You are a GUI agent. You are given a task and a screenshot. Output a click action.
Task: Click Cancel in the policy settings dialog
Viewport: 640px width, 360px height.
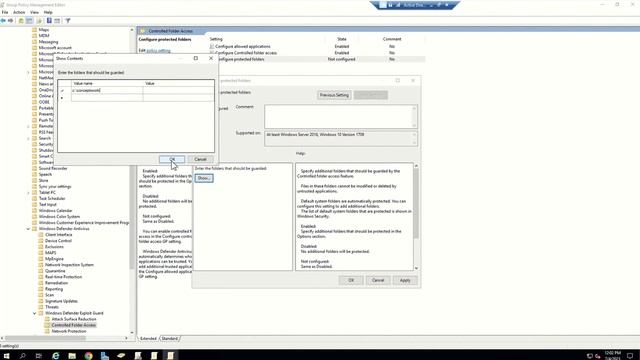(378, 280)
